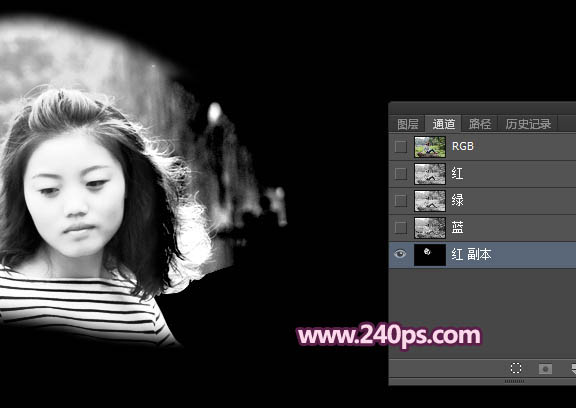Toggle visibility of the 蓝 channel

[x=400, y=228]
